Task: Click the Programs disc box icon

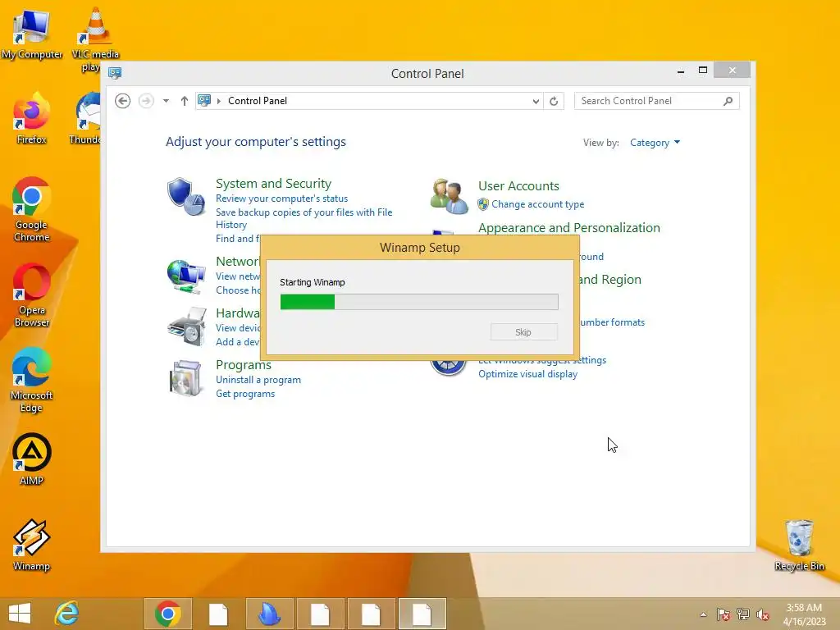Action: point(185,378)
